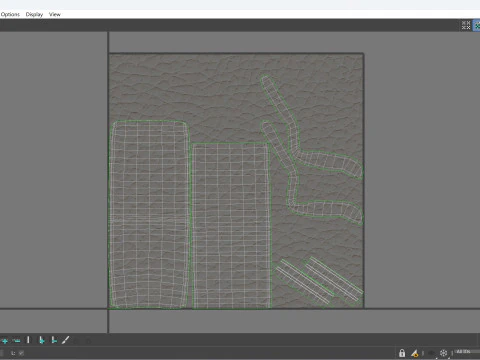Open the Display menu

34,14
